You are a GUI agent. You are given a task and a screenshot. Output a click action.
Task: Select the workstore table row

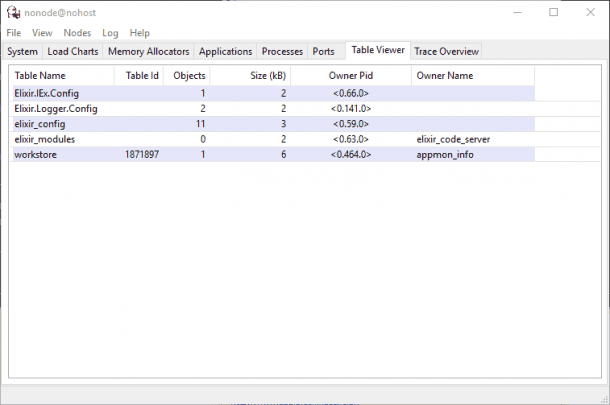tap(35, 155)
